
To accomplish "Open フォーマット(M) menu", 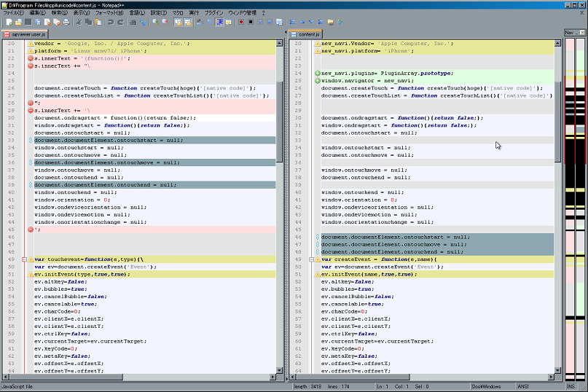I will (x=109, y=13).
